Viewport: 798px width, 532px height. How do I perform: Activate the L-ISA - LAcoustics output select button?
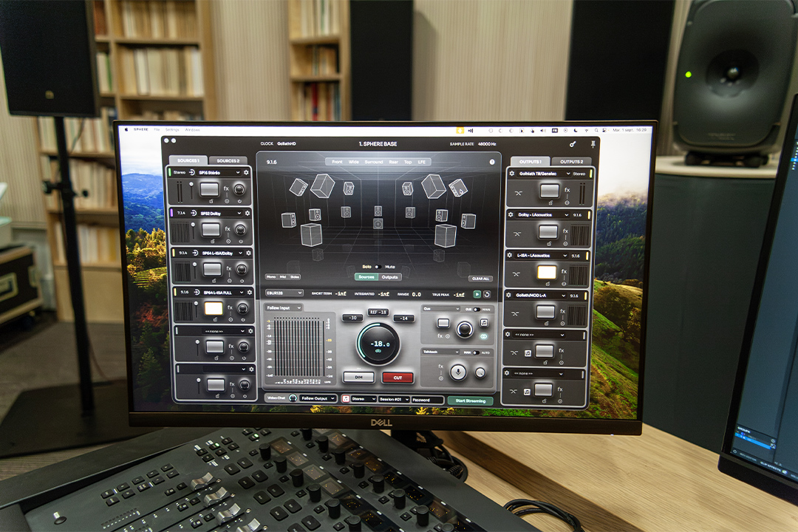[547, 273]
